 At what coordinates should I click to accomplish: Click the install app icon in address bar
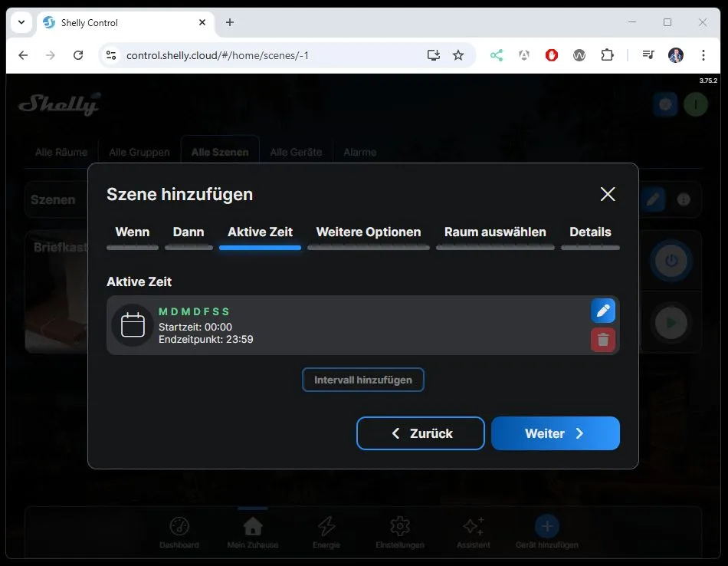point(434,55)
